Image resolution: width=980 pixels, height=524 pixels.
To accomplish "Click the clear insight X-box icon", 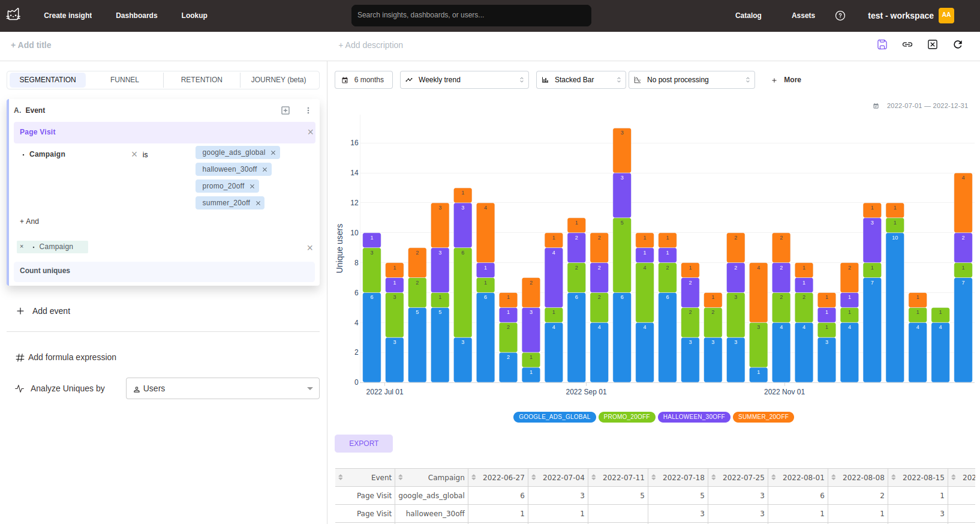I will [932, 44].
